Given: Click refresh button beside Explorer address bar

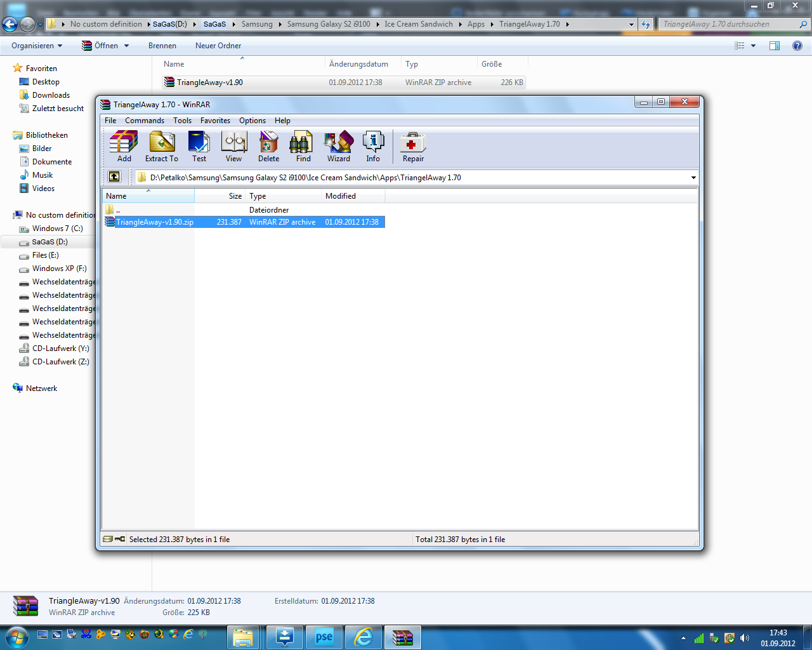Looking at the screenshot, I should 646,24.
